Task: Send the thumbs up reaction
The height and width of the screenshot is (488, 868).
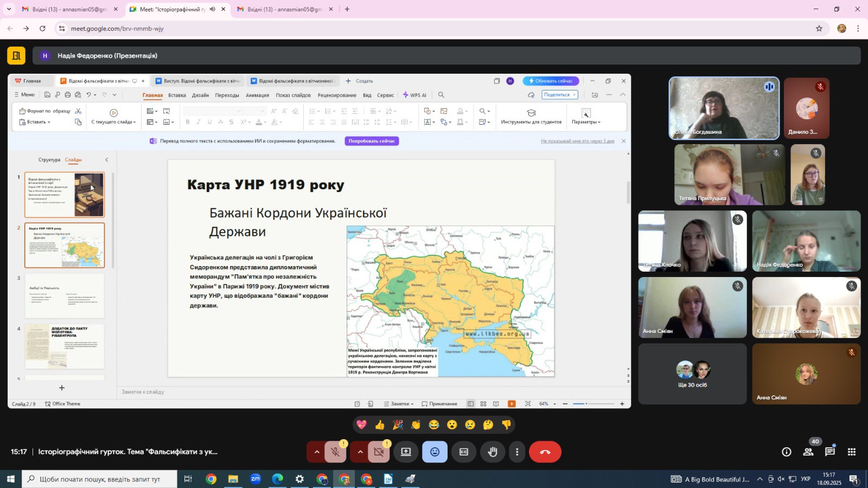Action: (380, 425)
